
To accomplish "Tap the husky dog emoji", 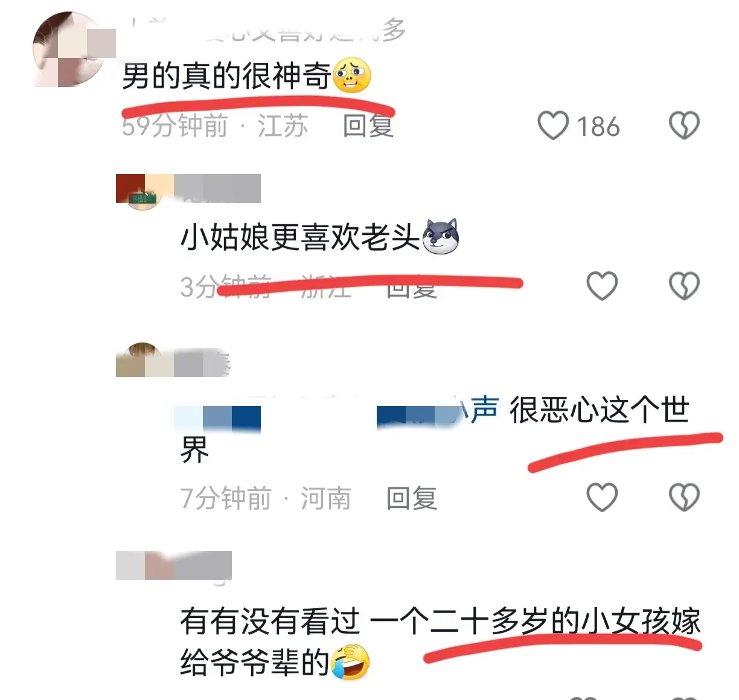I will [440, 236].
